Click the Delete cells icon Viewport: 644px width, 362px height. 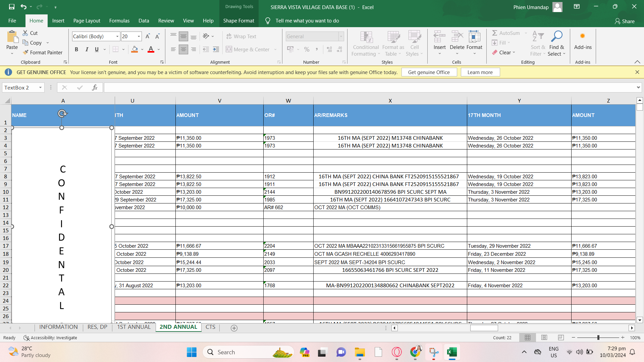coord(457,37)
